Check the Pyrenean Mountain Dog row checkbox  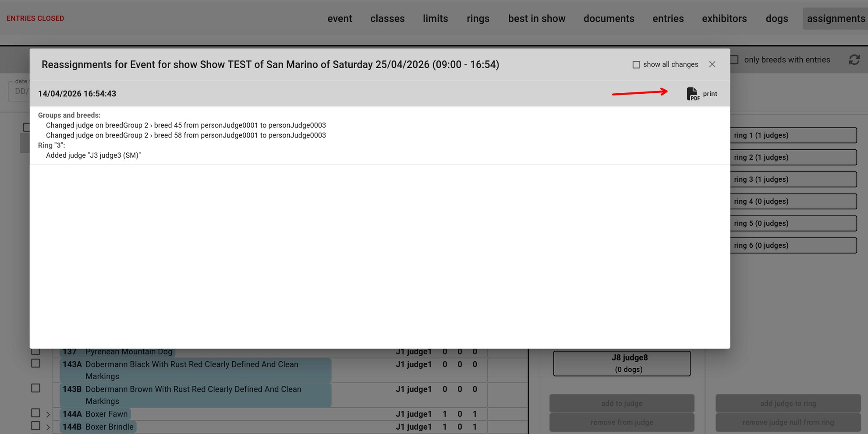pos(36,351)
